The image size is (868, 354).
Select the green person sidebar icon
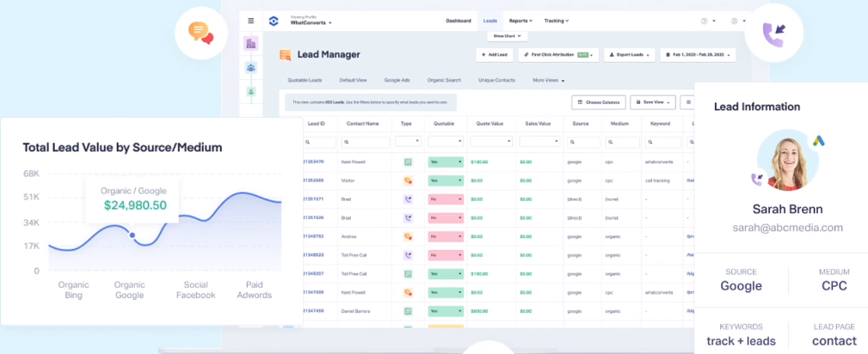(x=251, y=92)
